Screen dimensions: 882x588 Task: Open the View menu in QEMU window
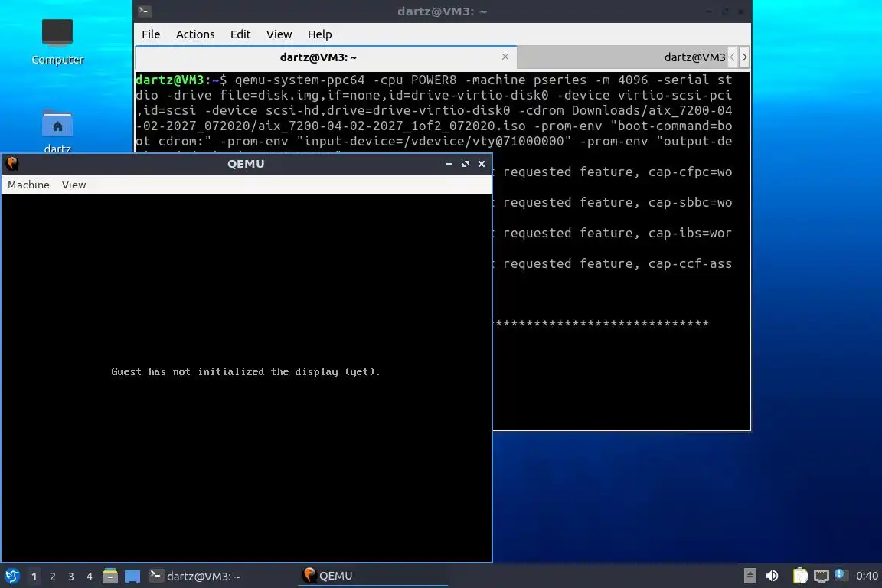click(73, 185)
